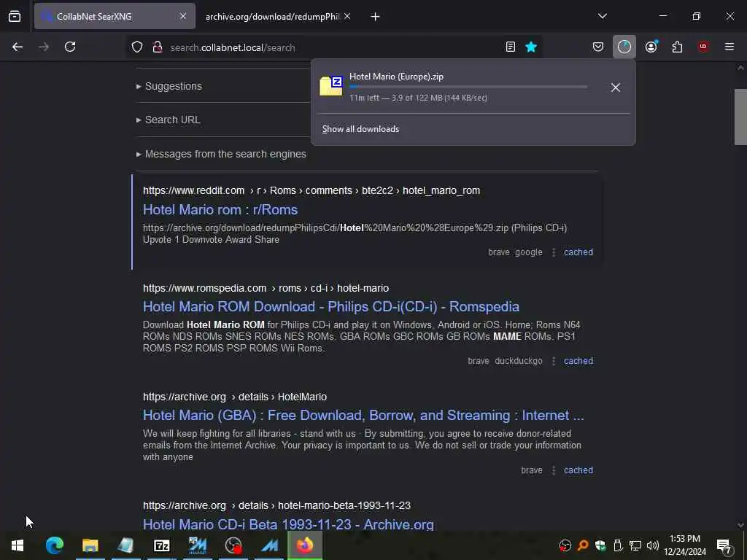
Task: Open Hotel Mario CD-i Beta 1993-11-23 result
Action: [x=288, y=524]
